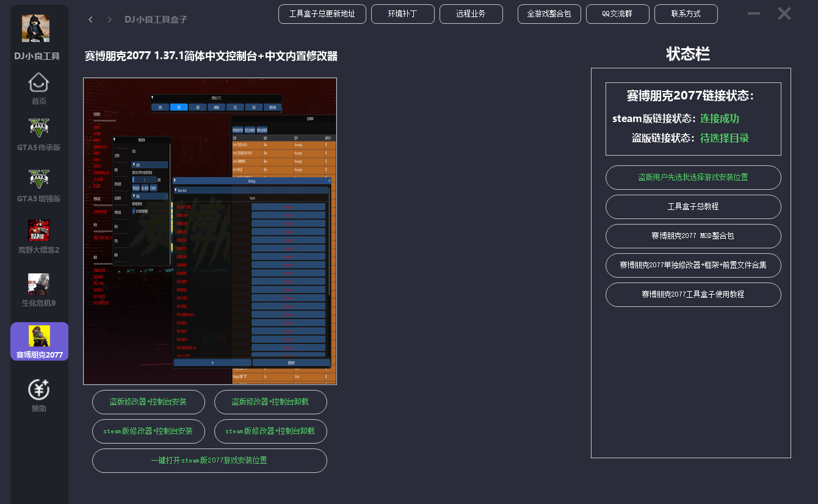The width and height of the screenshot is (818, 504).
Task: Click 一键打开steam版2077游戏安装位置 button
Action: pos(209,461)
